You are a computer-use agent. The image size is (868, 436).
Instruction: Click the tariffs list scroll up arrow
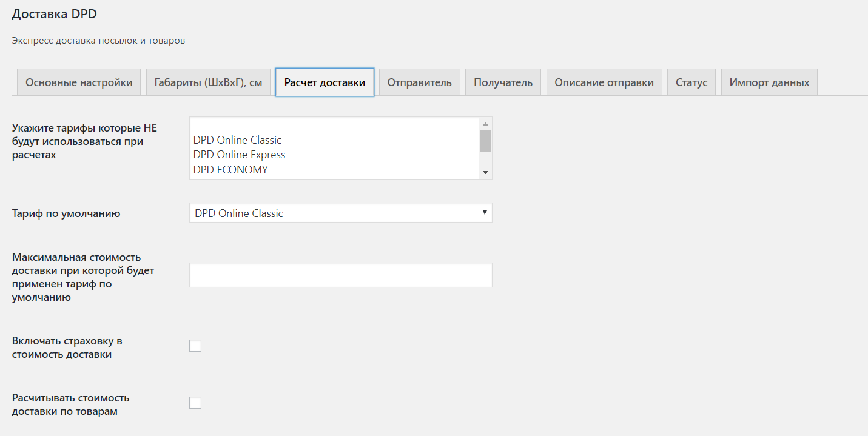point(485,123)
